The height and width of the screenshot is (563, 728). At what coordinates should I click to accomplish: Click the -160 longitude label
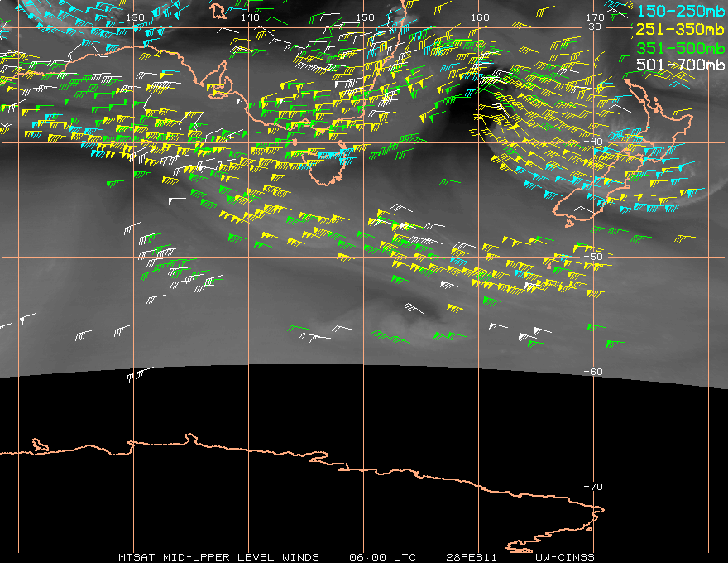point(477,17)
